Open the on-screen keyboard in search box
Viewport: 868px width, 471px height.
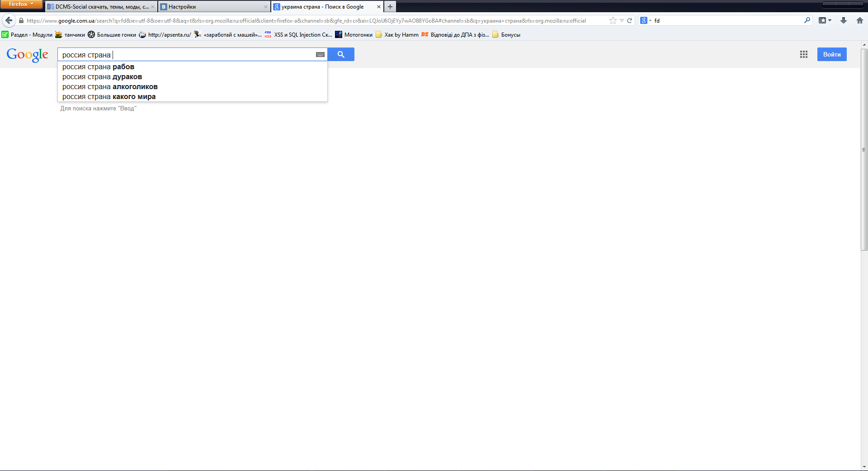point(320,55)
